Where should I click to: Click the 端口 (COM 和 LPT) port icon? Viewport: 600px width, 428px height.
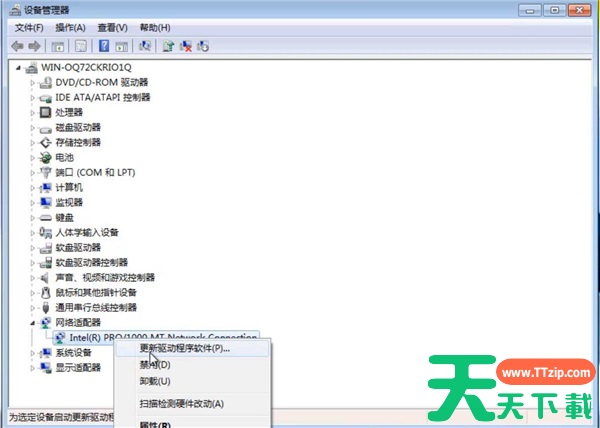coord(46,173)
